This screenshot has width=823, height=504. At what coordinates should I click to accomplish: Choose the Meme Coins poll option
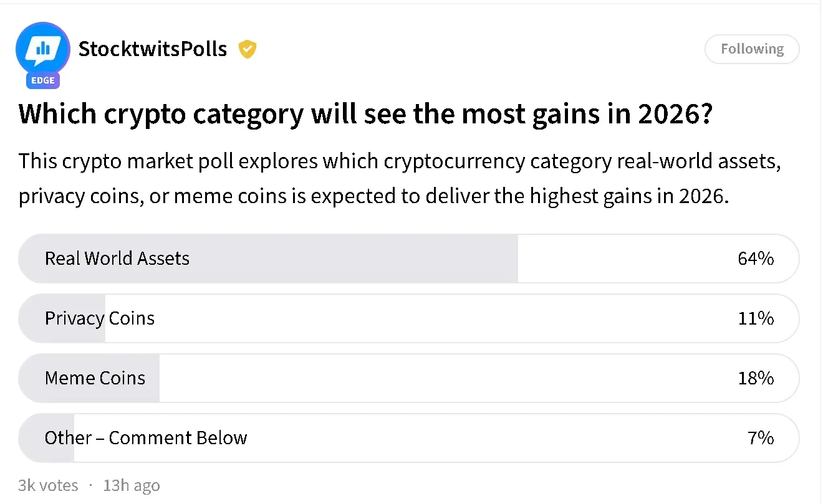click(95, 378)
